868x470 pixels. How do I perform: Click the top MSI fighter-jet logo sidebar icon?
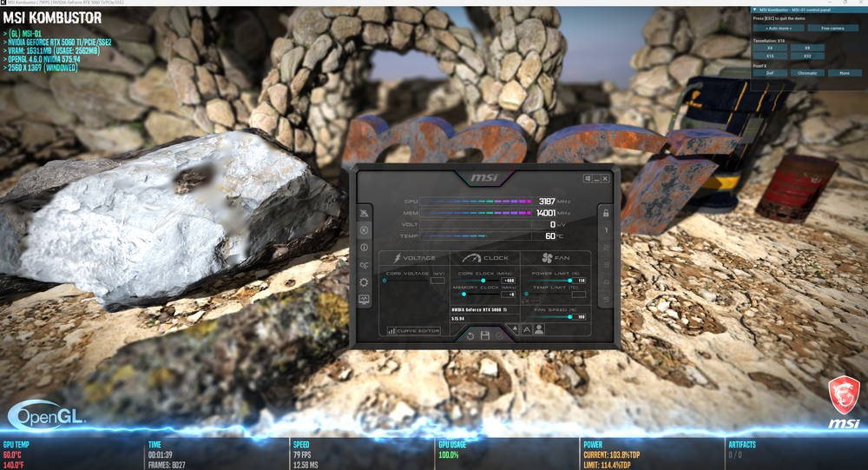[364, 213]
